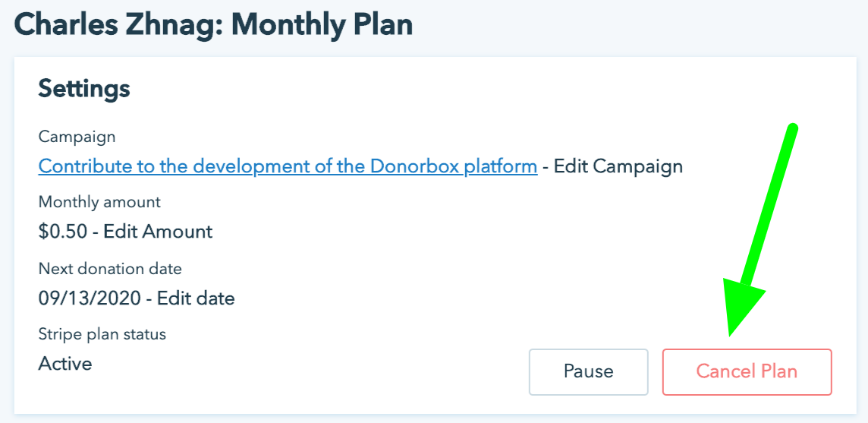This screenshot has height=423, width=868.
Task: Select the Next donation date label
Action: [x=110, y=269]
